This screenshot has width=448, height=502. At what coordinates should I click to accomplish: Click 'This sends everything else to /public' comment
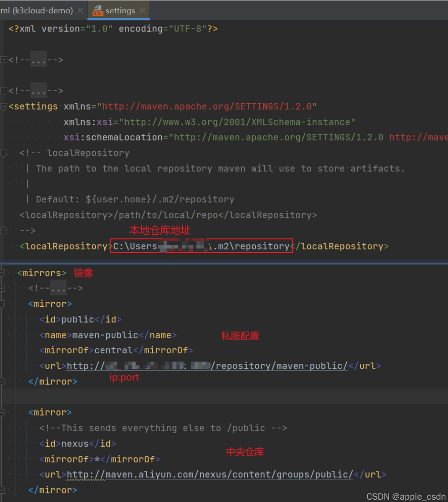point(163,428)
